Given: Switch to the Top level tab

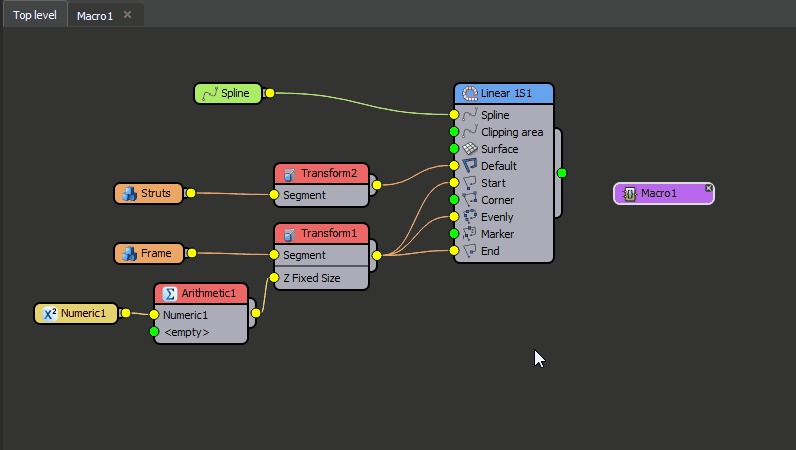Looking at the screenshot, I should (x=35, y=15).
